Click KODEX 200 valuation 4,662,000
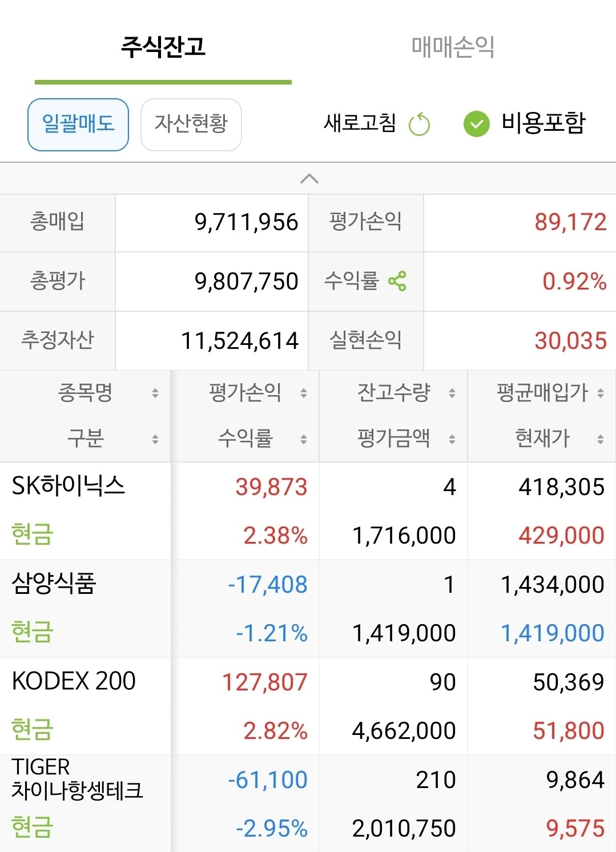The height and width of the screenshot is (852, 616). pos(404,731)
